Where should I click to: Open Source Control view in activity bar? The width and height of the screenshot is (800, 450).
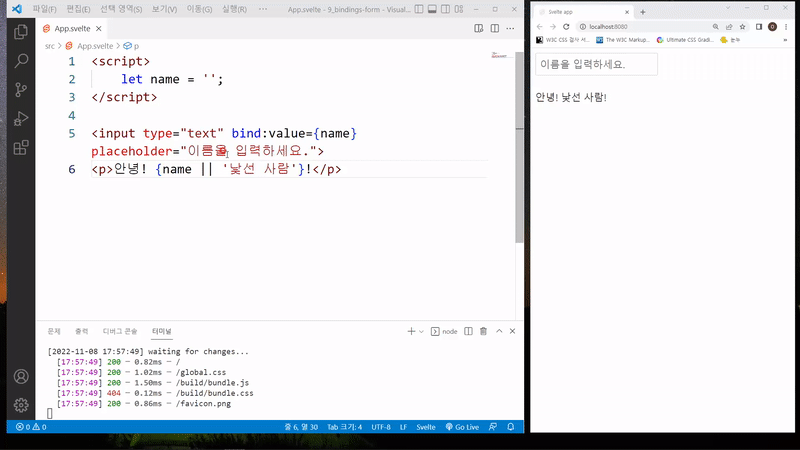[21, 90]
